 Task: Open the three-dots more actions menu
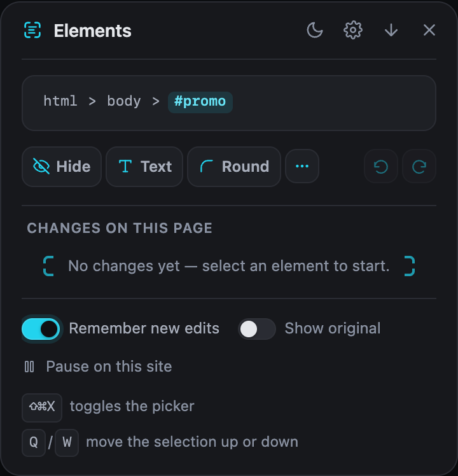302,166
